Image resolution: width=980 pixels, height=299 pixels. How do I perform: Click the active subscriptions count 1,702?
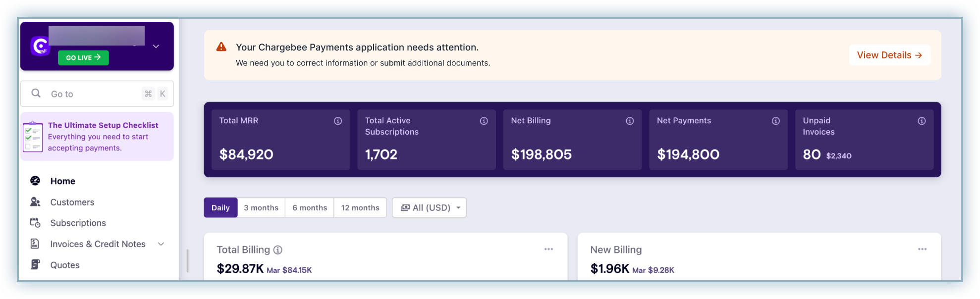(x=381, y=154)
